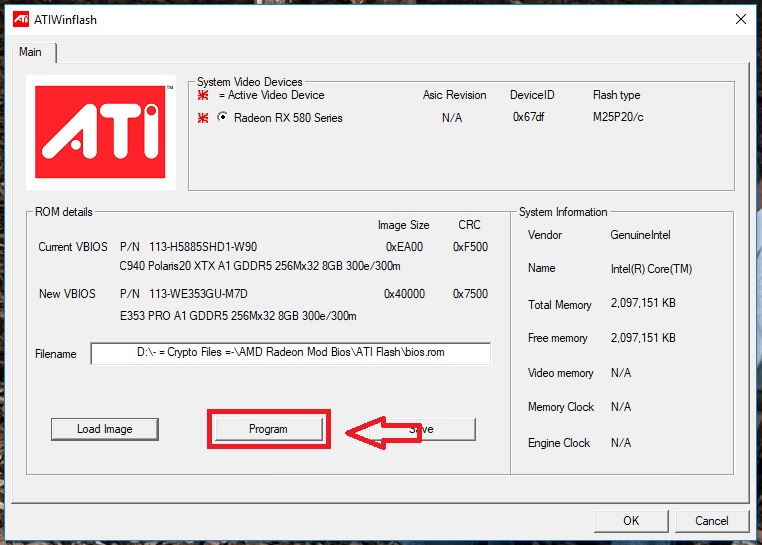Click the Vendor value GenuineIntel
This screenshot has height=545, width=762.
tap(641, 235)
